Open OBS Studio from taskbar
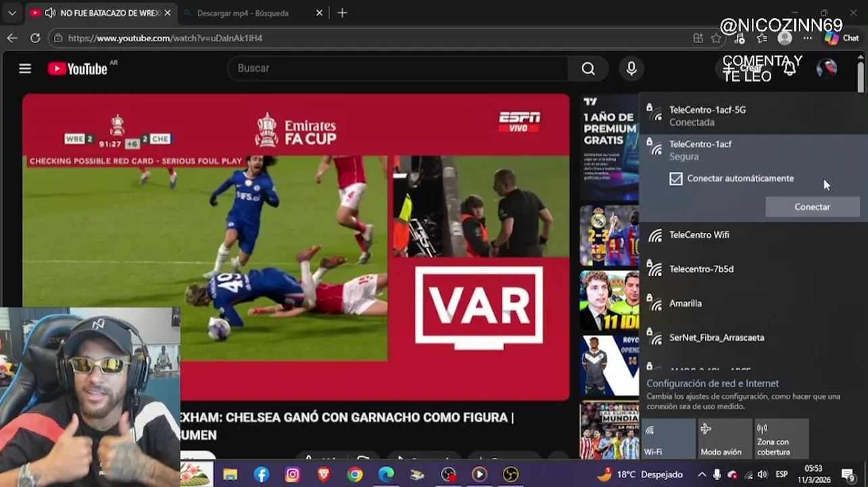This screenshot has width=868, height=487. tap(448, 475)
